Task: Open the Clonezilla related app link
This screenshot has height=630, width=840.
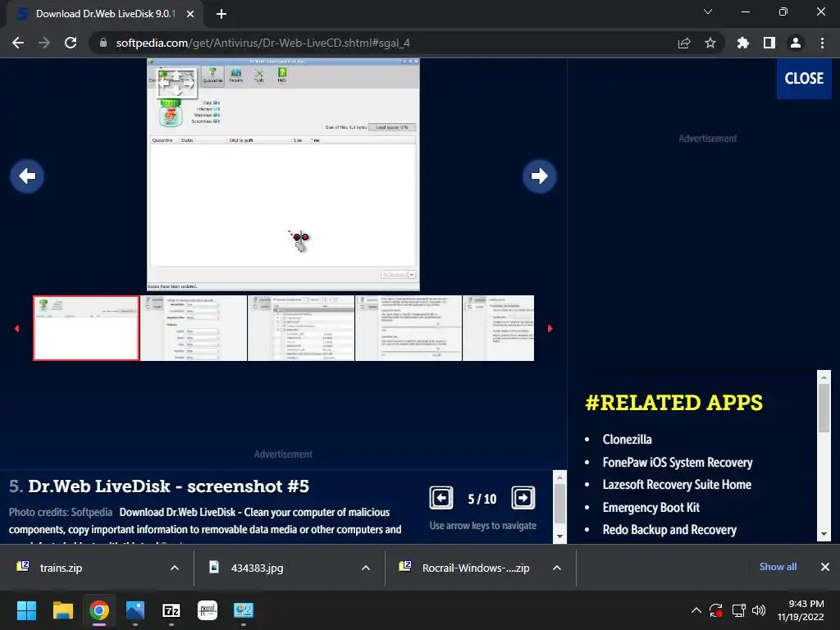Action: pyautogui.click(x=627, y=440)
